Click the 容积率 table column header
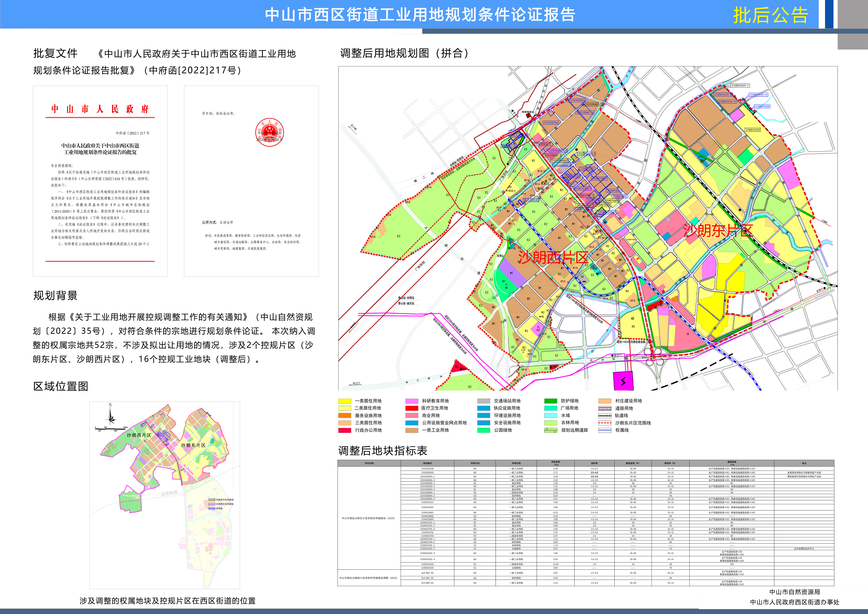The image size is (868, 614). click(594, 463)
